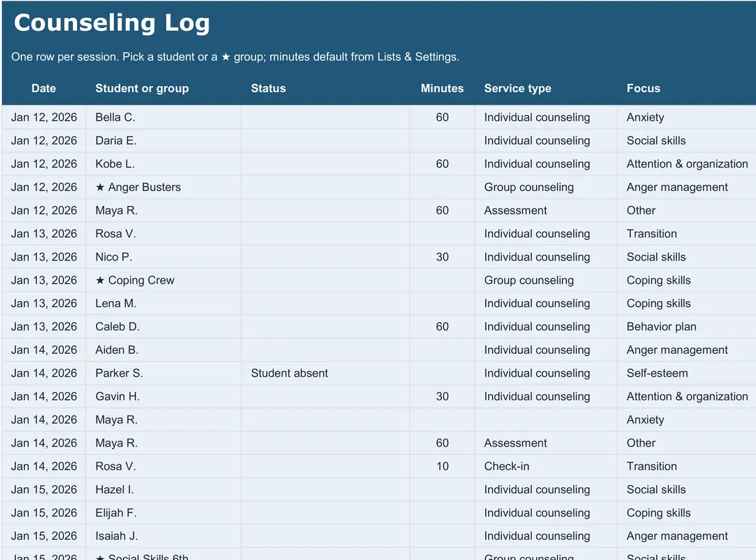Select the Bella C. student cell
This screenshot has height=560, width=756.
tap(164, 117)
